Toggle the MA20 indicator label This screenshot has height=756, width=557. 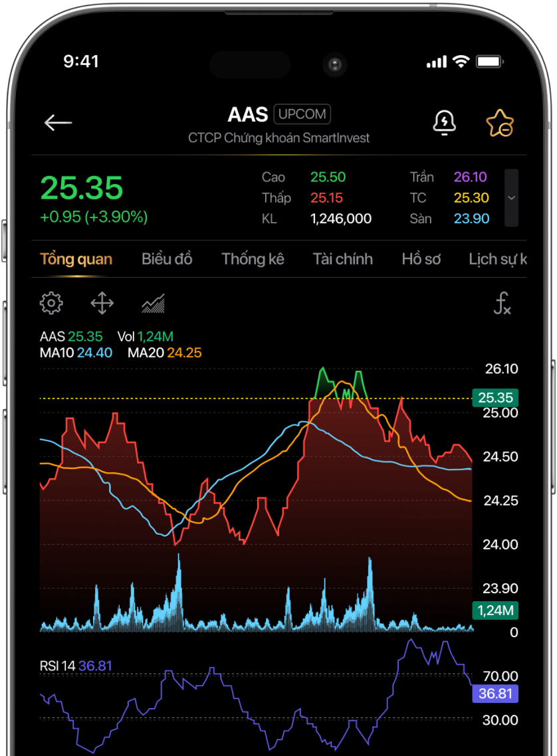pyautogui.click(x=164, y=353)
